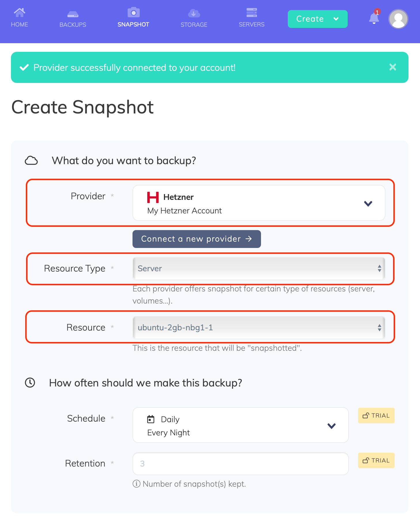Click the cloud icon next to backup question
Viewport: 420px width, 527px height.
coord(31,160)
